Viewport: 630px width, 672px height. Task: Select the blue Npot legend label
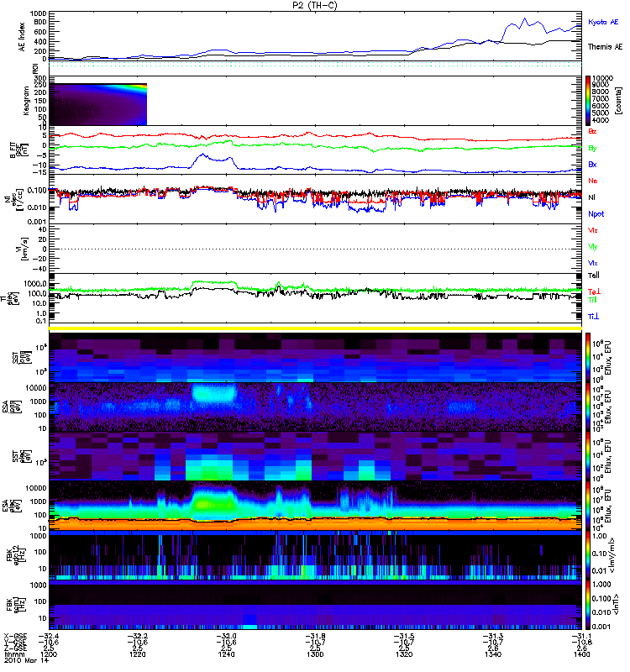click(596, 214)
